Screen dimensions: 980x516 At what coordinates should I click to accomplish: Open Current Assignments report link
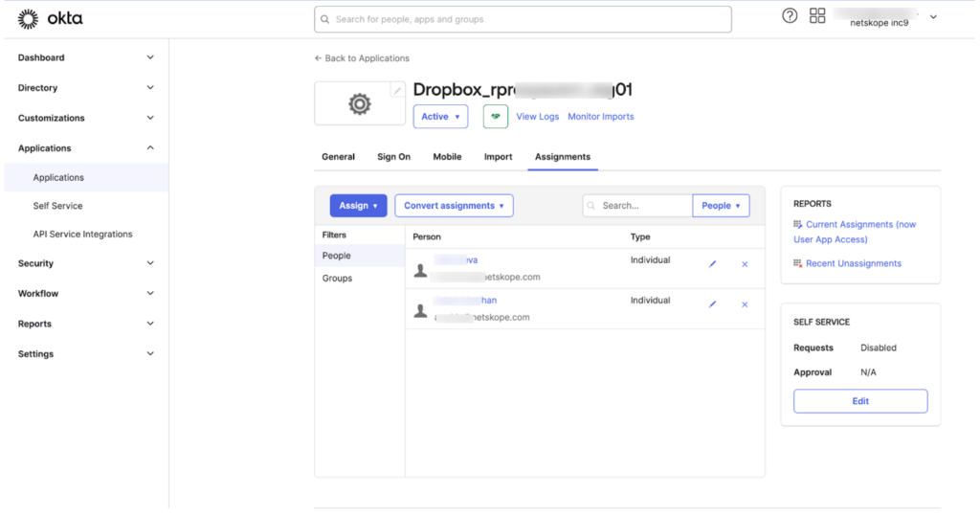(x=855, y=232)
